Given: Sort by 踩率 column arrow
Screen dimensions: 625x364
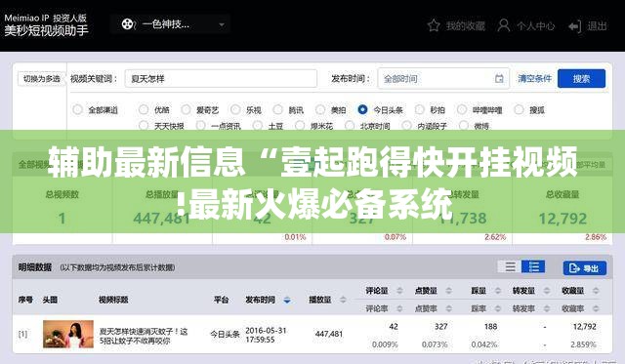Looking at the screenshot, I should point(497,308).
